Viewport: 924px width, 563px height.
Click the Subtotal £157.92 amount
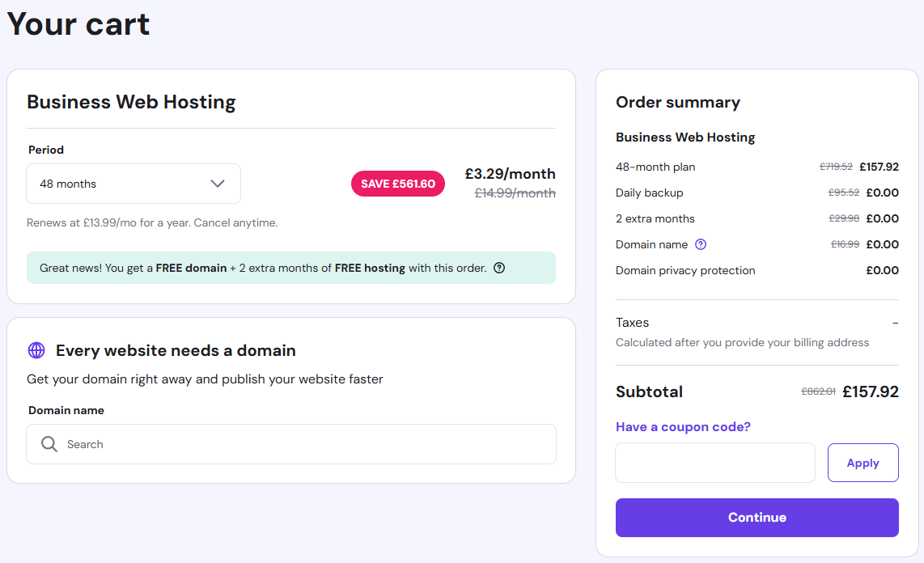(871, 392)
